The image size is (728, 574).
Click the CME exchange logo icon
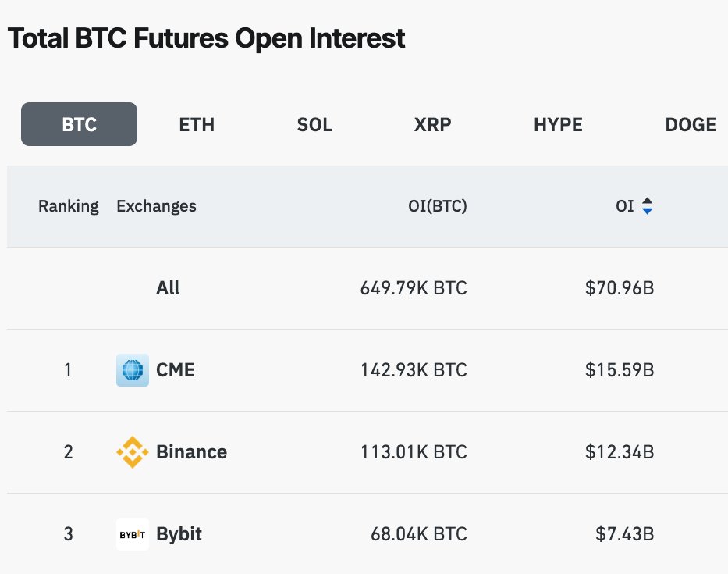click(132, 370)
